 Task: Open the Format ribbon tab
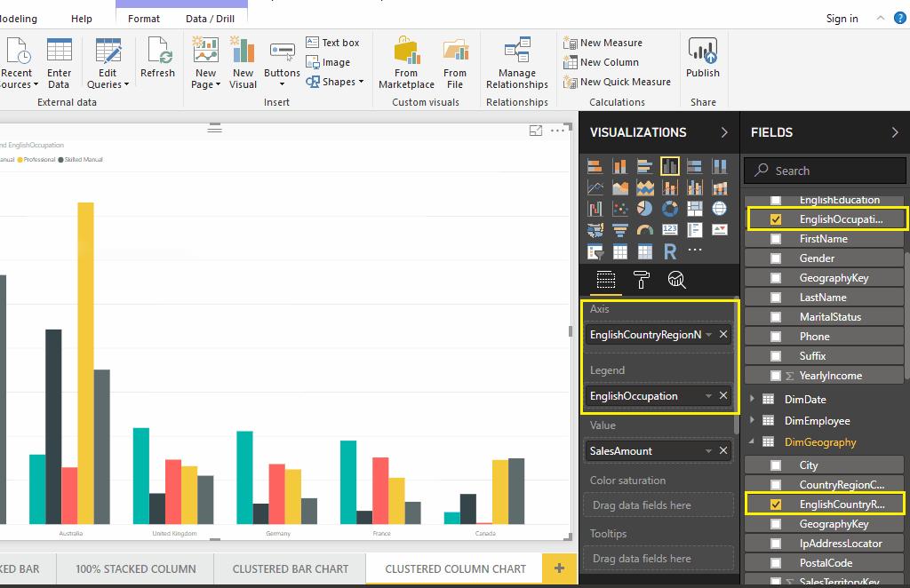coord(143,19)
